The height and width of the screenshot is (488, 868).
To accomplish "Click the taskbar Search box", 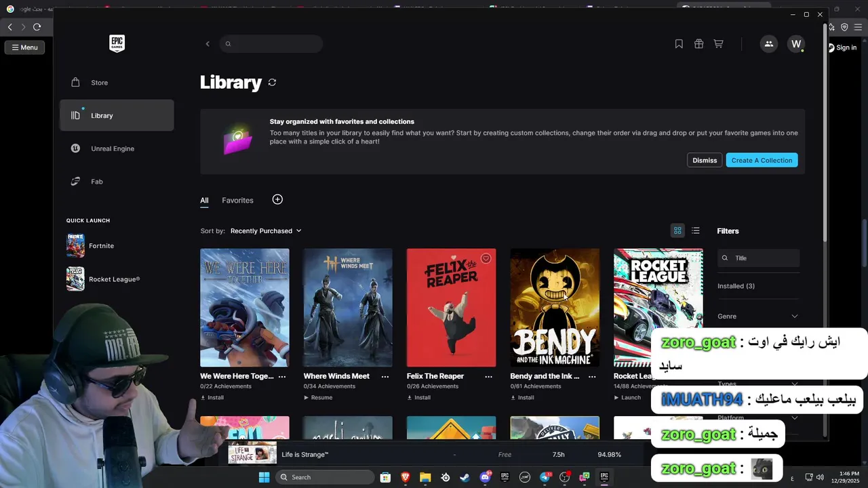I will (325, 477).
